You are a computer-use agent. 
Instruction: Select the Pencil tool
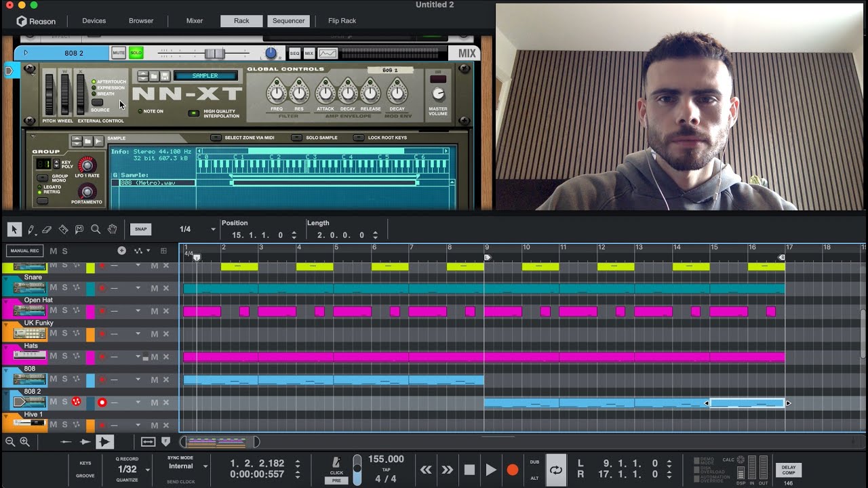(x=31, y=230)
